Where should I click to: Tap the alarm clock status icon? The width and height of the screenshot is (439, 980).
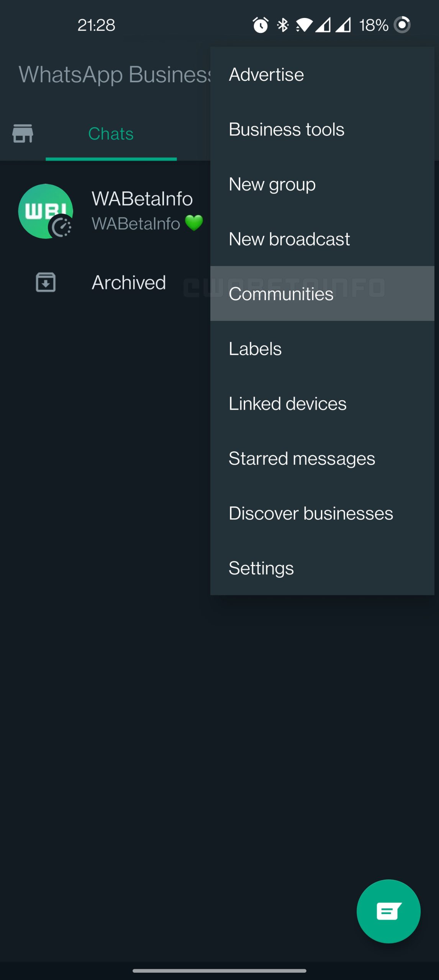click(260, 25)
